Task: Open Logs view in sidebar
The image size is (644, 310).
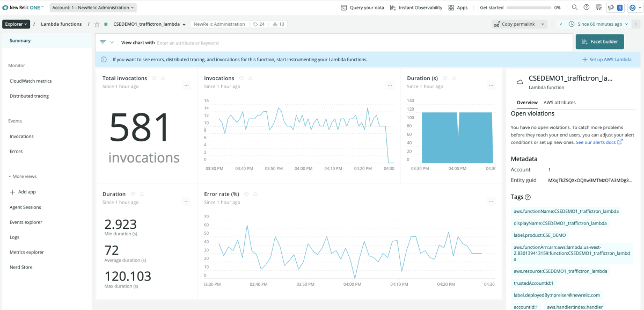Action: point(14,237)
